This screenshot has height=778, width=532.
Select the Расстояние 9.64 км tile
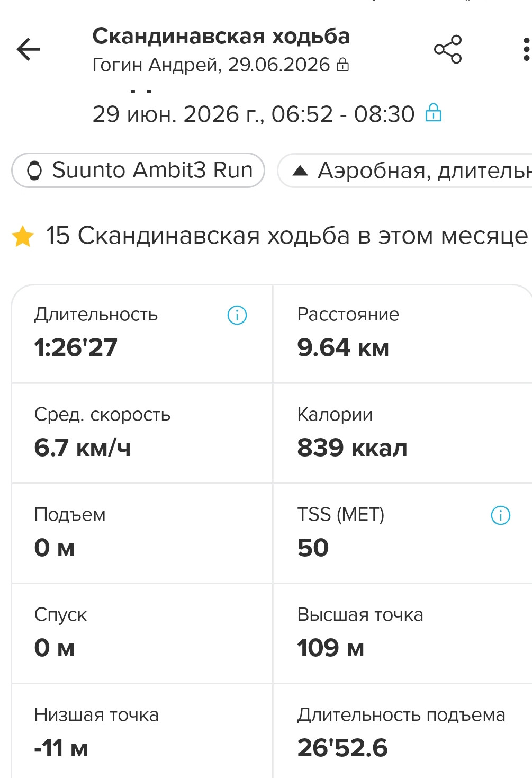point(402,334)
